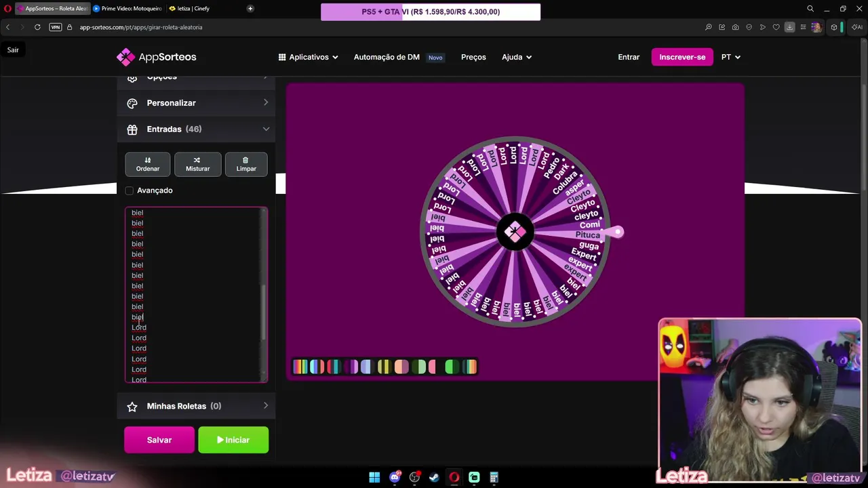Click the snapshot camera icon

(x=736, y=27)
